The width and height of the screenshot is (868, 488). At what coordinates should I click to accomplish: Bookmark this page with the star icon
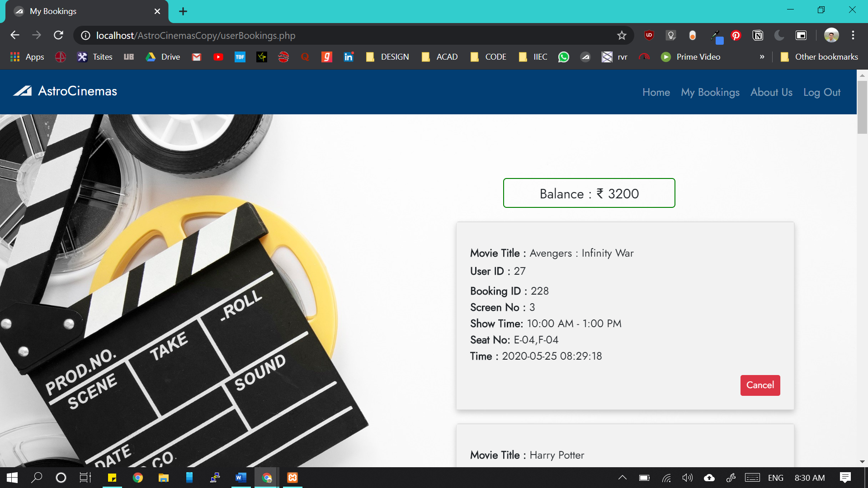click(x=622, y=35)
